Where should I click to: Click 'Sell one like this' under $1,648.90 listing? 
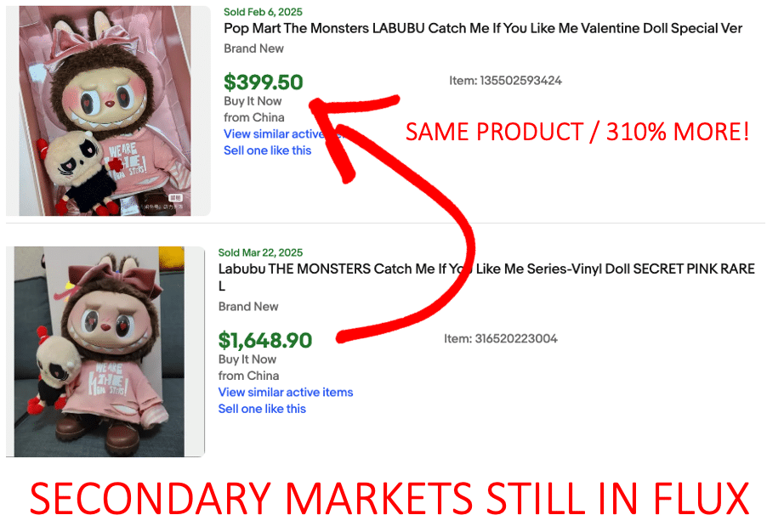(x=262, y=409)
